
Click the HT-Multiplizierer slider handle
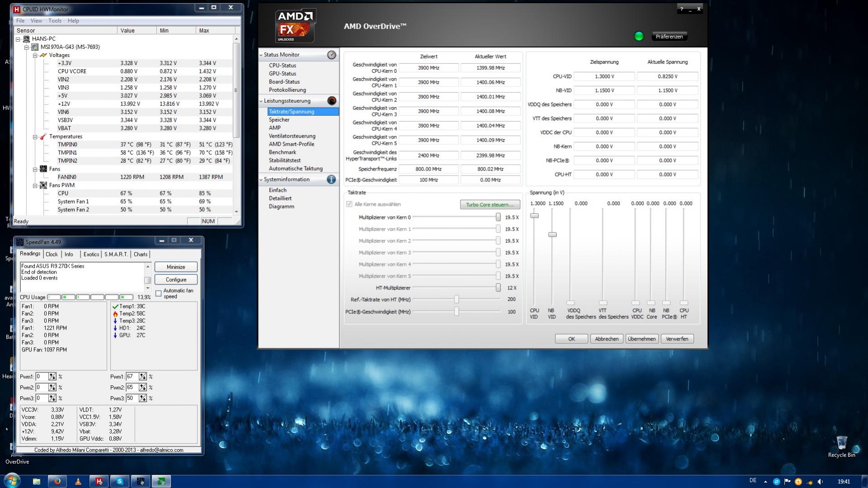tap(498, 288)
